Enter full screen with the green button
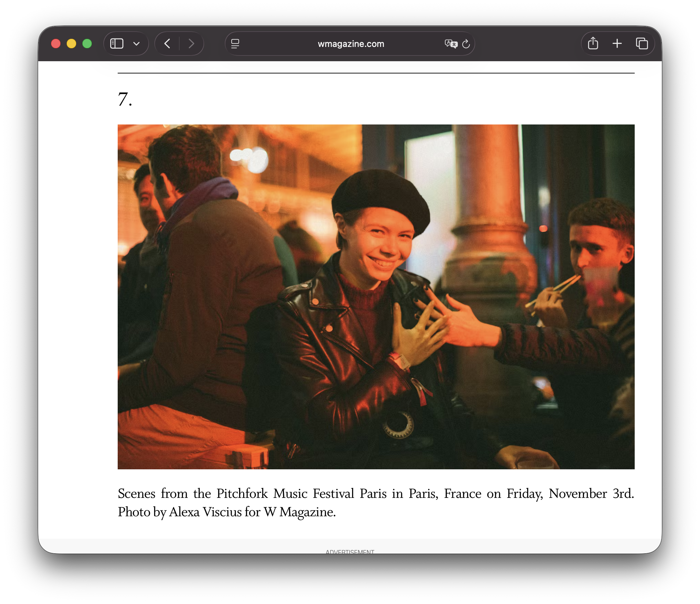The width and height of the screenshot is (700, 604). click(87, 44)
